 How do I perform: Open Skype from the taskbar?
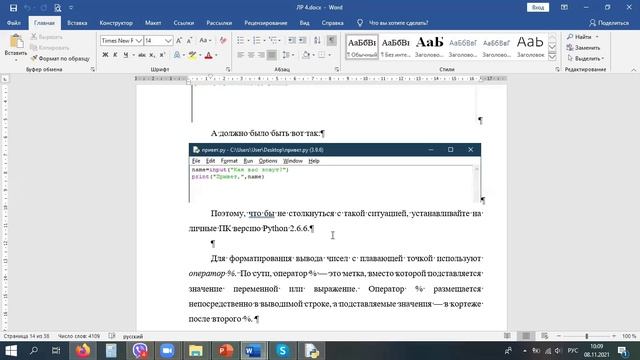(x=282, y=351)
